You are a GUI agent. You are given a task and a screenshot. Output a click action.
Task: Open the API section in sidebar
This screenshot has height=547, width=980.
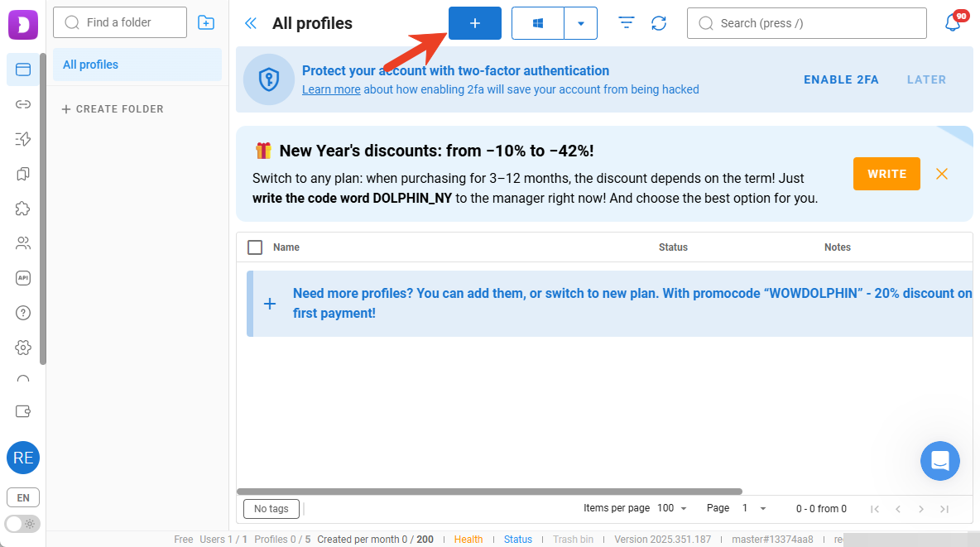[x=23, y=278]
